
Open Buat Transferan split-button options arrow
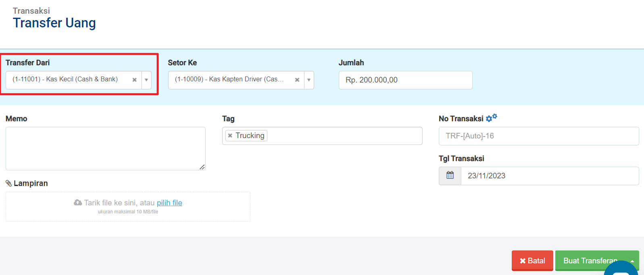[632, 261]
